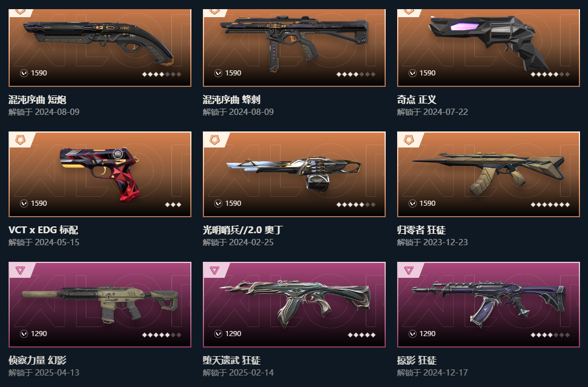The width and height of the screenshot is (588, 387).
Task: Click the tier badge icon on VCT x EDG 标配 card
Action: (x=20, y=140)
